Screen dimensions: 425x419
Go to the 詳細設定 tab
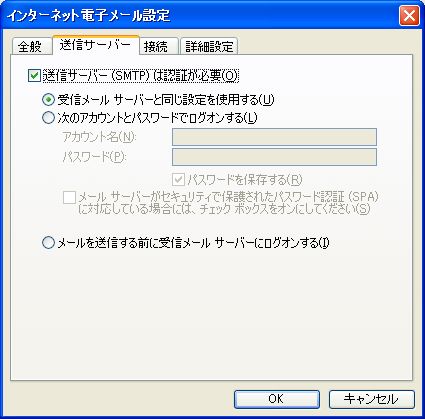tap(209, 46)
